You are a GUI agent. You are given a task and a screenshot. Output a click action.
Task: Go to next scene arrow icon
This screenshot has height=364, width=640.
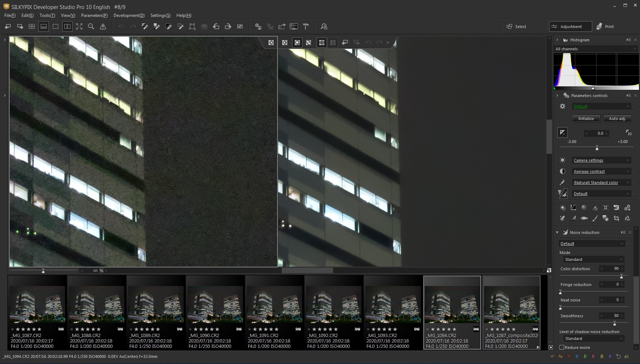point(20,27)
